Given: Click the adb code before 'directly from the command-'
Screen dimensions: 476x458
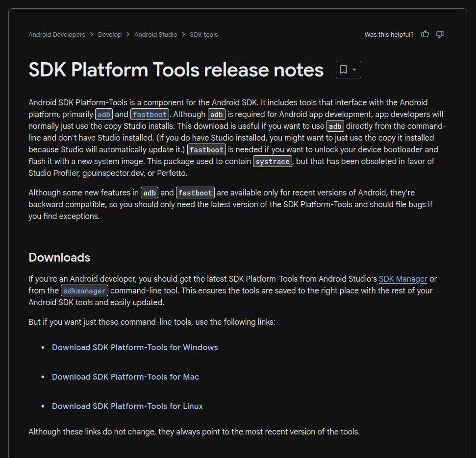Looking at the screenshot, I should [x=335, y=126].
